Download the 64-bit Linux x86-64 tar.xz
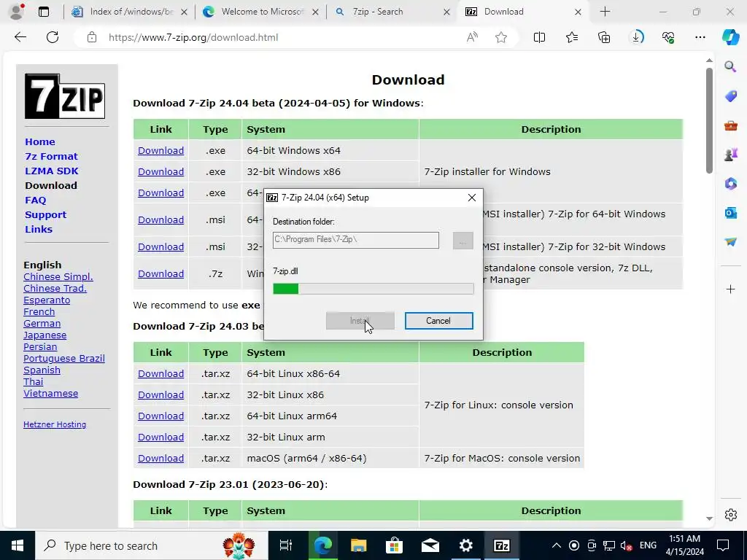 pos(160,374)
